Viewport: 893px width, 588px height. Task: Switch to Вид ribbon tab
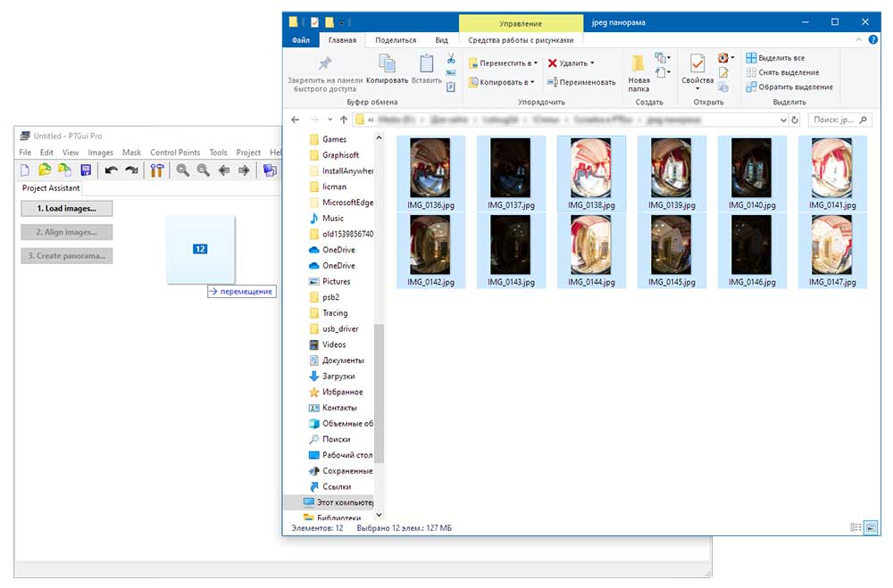(441, 40)
